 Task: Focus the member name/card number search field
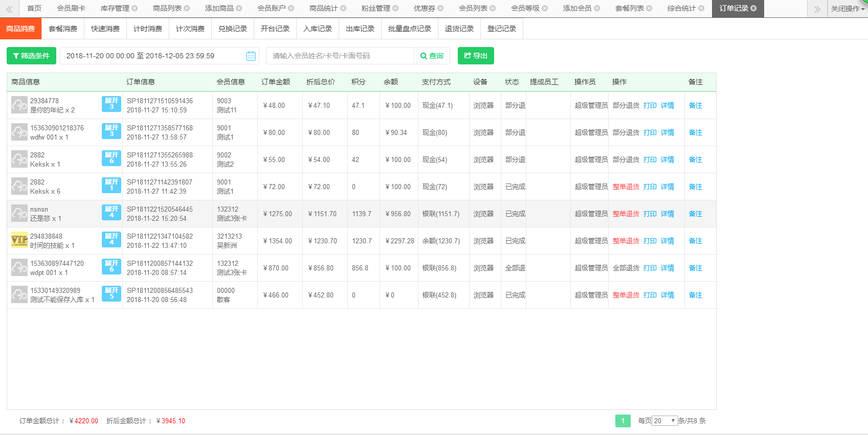point(340,56)
